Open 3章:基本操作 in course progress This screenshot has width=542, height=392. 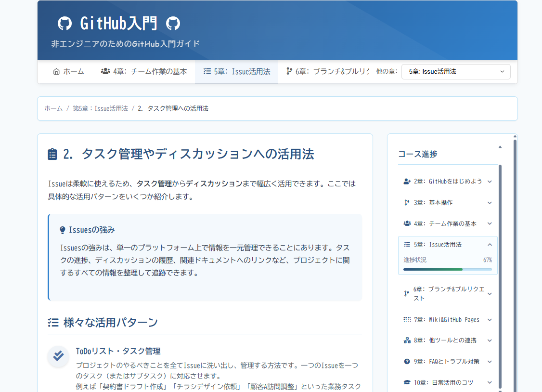(x=448, y=203)
